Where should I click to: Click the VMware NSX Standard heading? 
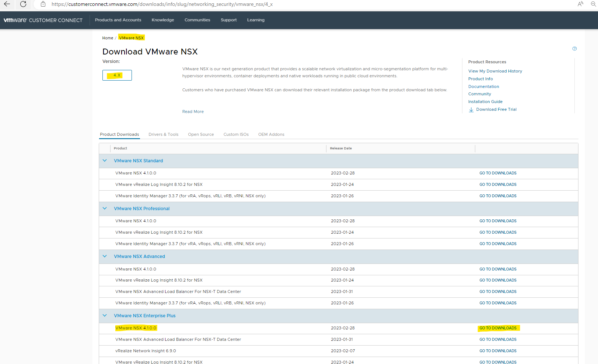pos(138,161)
